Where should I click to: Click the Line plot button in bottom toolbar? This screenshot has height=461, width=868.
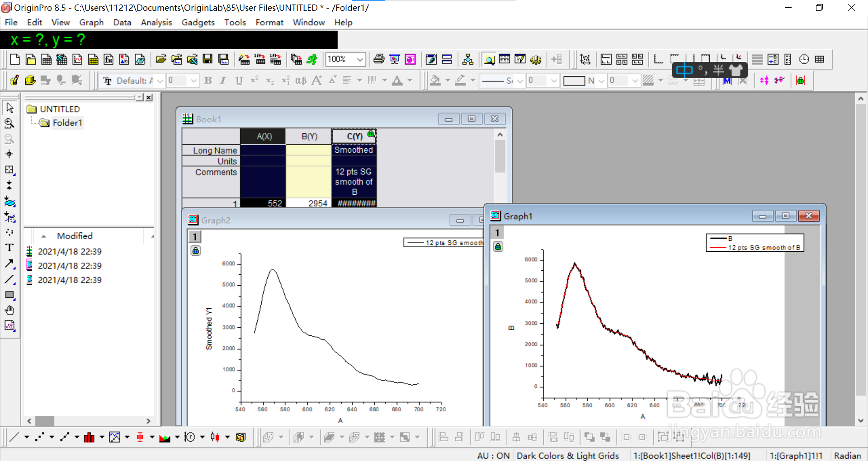(14, 437)
